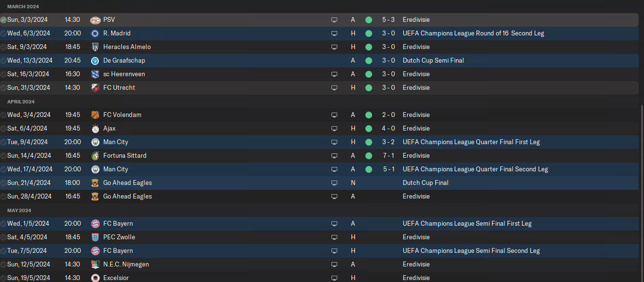Select 'UEFA Champions League Semi Final First Leg'
Screen dimensions: 644x282
[467, 224]
